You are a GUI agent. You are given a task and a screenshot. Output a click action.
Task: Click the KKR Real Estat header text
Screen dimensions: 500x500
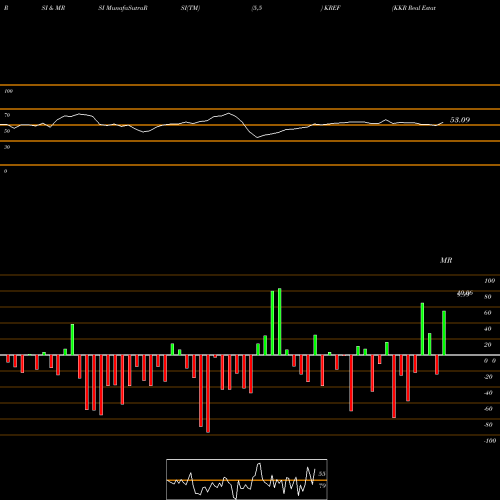[x=414, y=8]
